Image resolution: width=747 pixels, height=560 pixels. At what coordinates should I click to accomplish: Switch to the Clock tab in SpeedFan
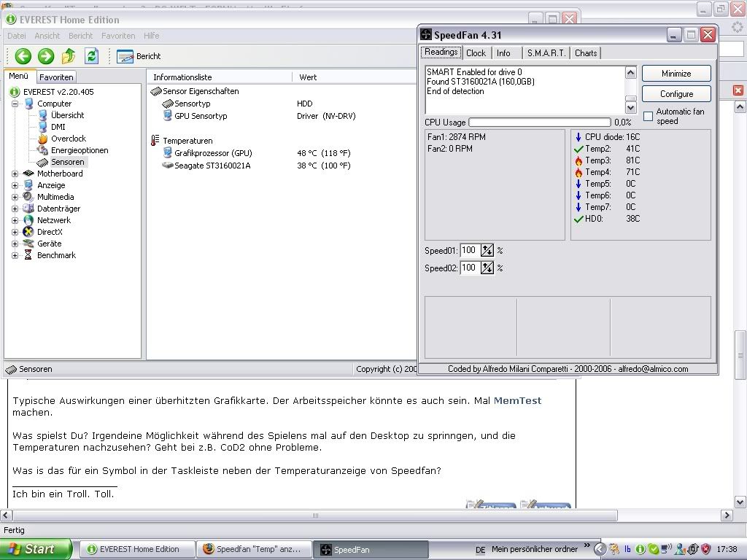(x=476, y=53)
